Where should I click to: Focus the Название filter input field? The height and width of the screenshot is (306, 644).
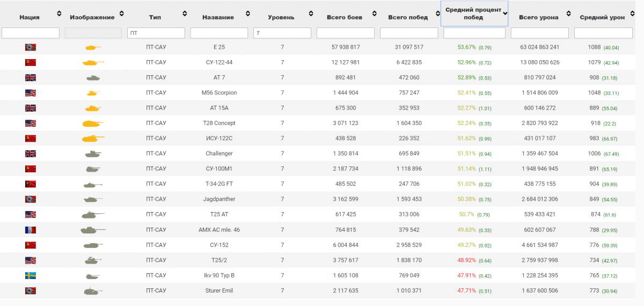(x=219, y=33)
